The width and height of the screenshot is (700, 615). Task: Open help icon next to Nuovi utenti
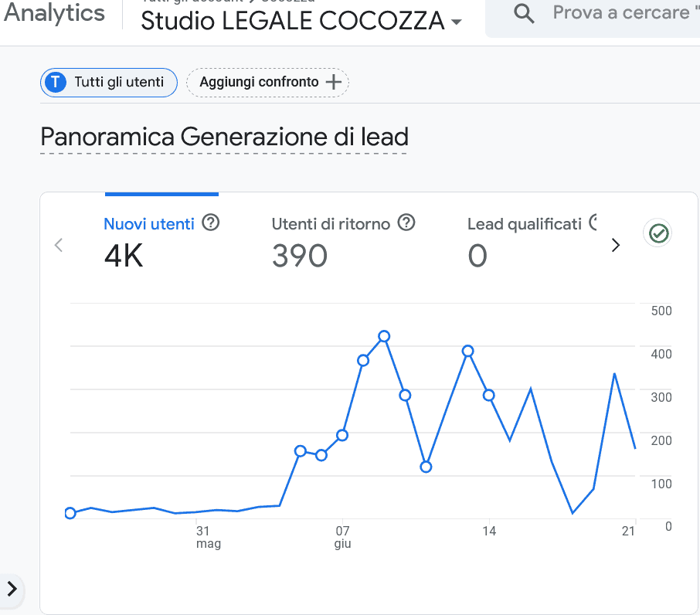pyautogui.click(x=211, y=223)
